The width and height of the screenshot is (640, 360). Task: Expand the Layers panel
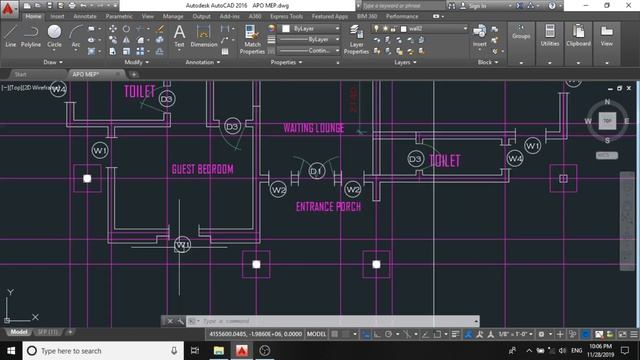[x=405, y=62]
